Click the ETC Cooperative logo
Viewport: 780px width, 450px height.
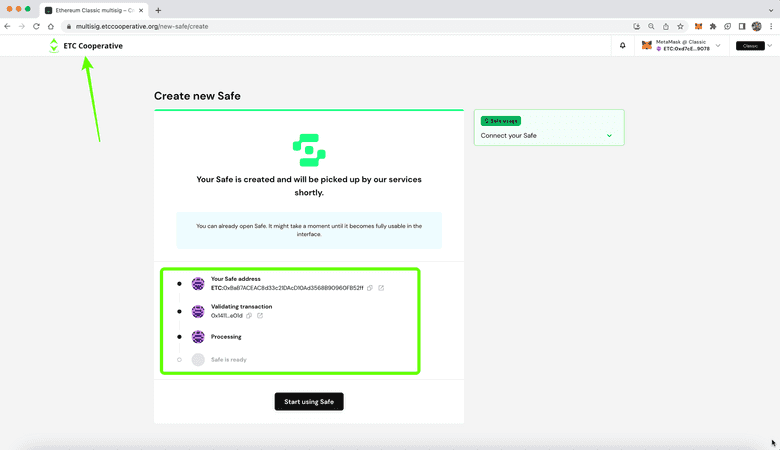85,45
